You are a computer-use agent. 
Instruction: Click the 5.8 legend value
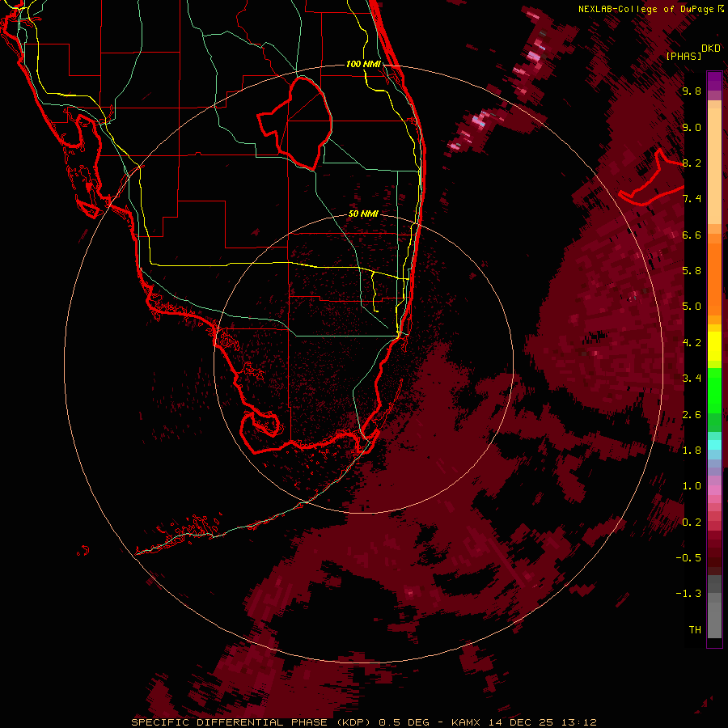692,271
